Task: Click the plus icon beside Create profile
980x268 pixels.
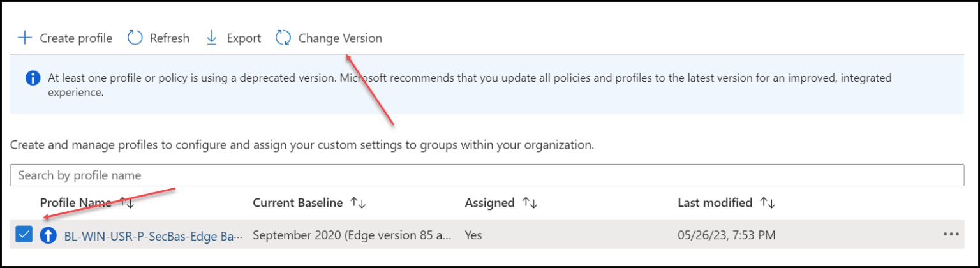Action: pyautogui.click(x=24, y=38)
